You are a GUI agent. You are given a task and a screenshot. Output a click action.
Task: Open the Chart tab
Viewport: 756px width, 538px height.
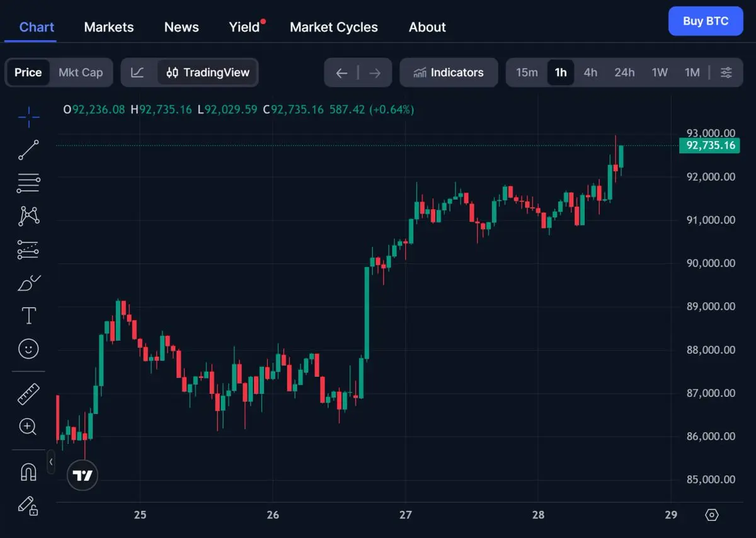pos(37,27)
